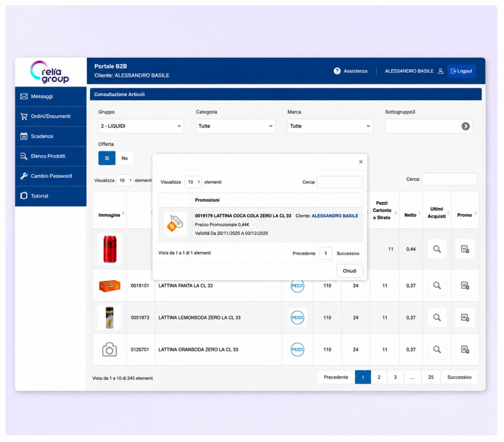Click page 1 in the popup pagination

326,253
